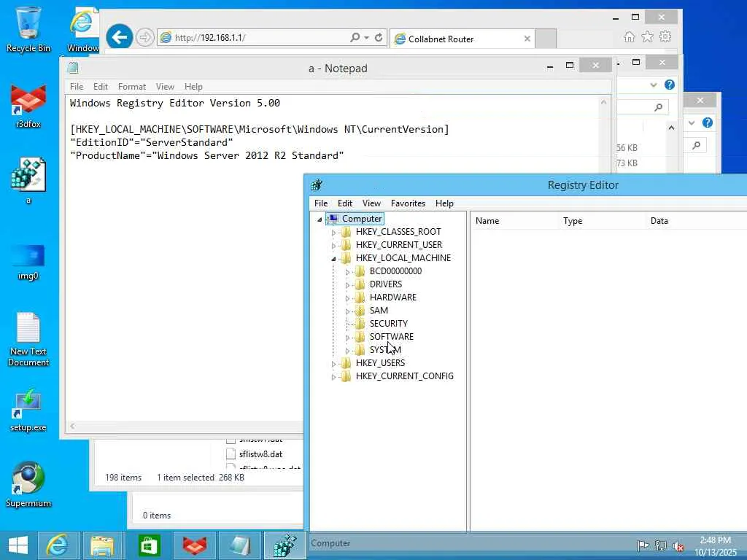Expand HKEY_CURRENT_USER in the registry tree
The width and height of the screenshot is (747, 560).
pos(333,246)
